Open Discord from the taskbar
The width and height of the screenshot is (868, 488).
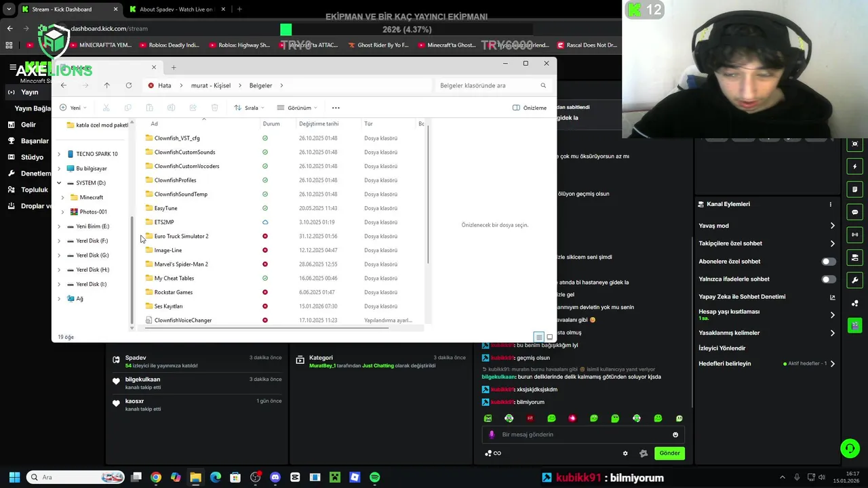(275, 477)
